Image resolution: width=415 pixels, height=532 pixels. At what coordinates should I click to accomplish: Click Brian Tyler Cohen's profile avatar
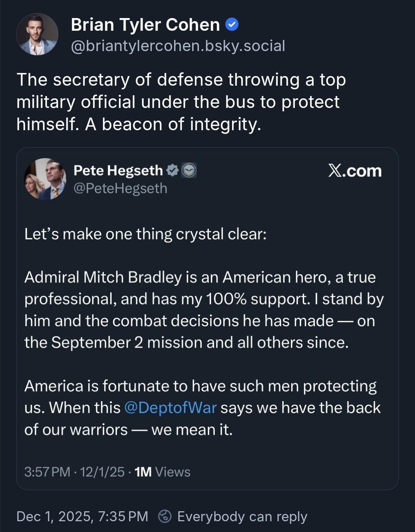[37, 34]
